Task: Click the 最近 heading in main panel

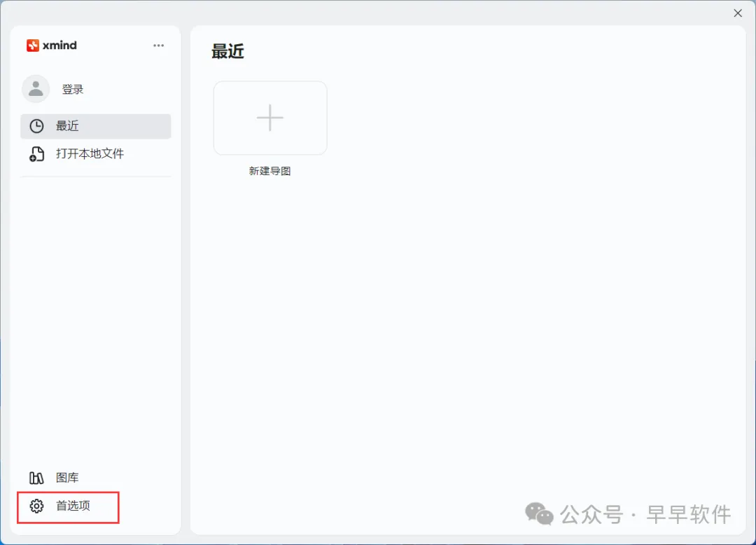Action: click(227, 51)
